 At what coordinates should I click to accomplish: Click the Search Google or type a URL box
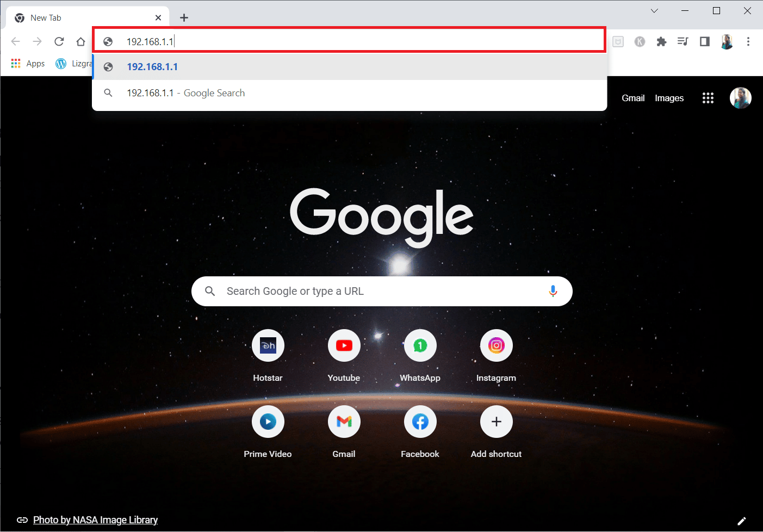tap(382, 291)
